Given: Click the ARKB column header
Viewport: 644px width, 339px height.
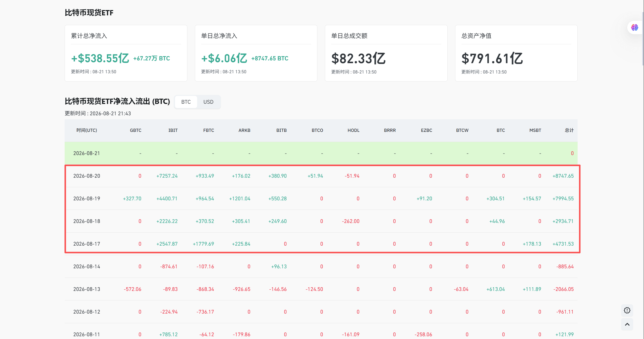Looking at the screenshot, I should (x=244, y=130).
